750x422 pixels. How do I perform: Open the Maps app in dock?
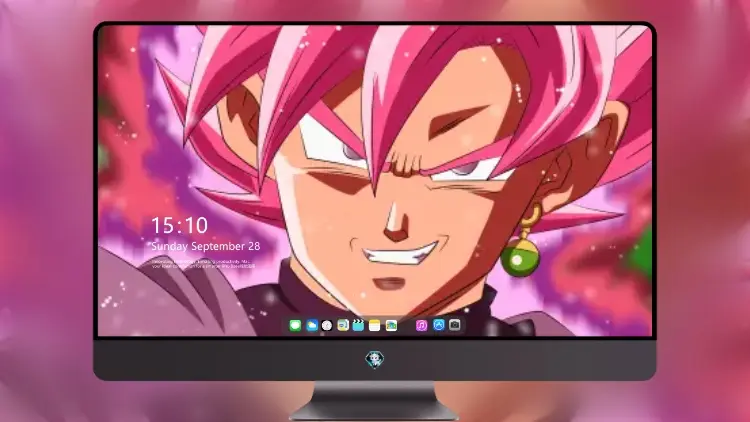391,325
